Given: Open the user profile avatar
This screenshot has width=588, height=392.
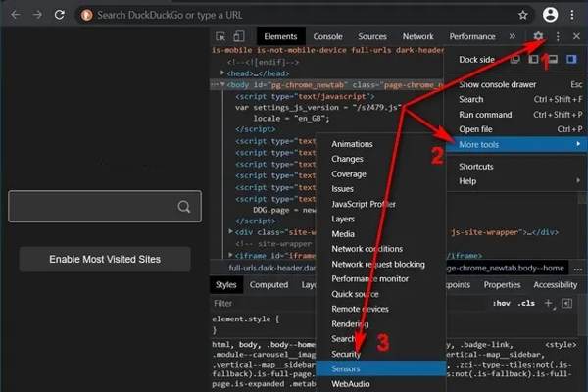Looking at the screenshot, I should [550, 15].
